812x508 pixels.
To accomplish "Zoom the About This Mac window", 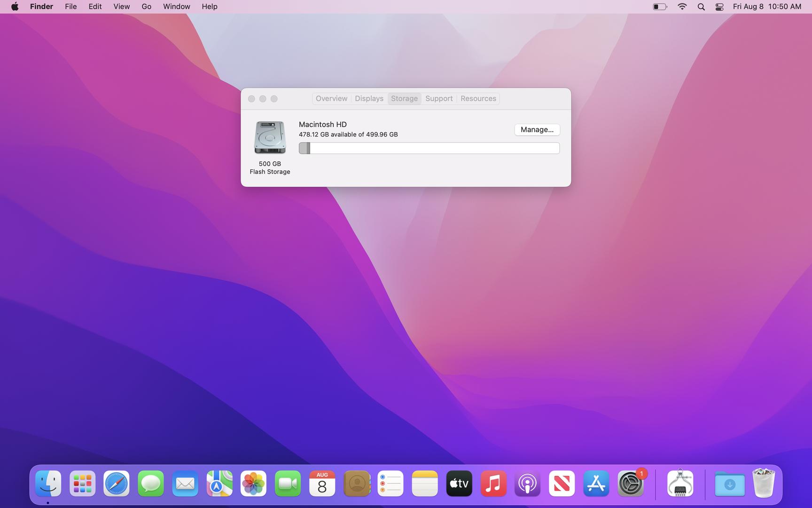I will coord(274,99).
